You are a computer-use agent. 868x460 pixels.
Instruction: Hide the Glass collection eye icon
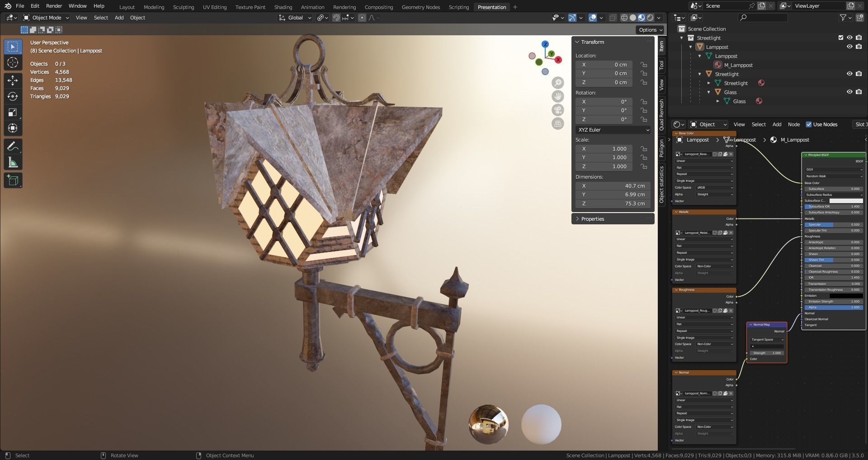tap(849, 92)
